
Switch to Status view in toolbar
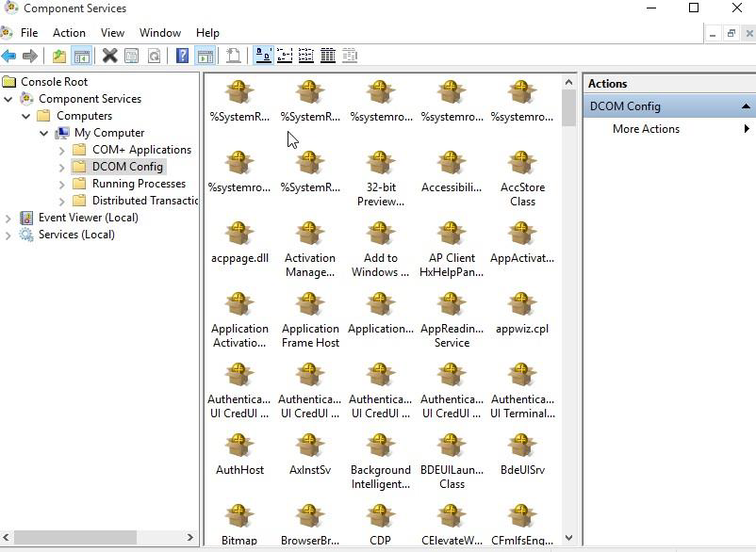coord(350,56)
